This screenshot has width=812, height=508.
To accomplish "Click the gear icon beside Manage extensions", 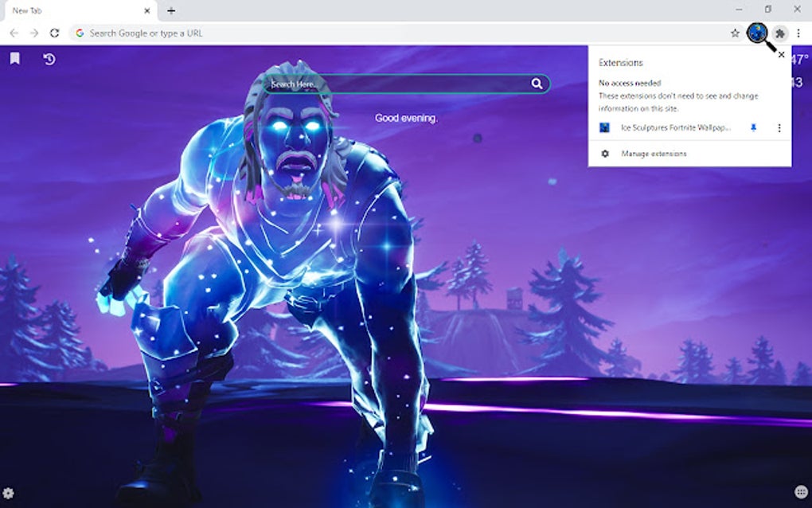I will tap(605, 154).
